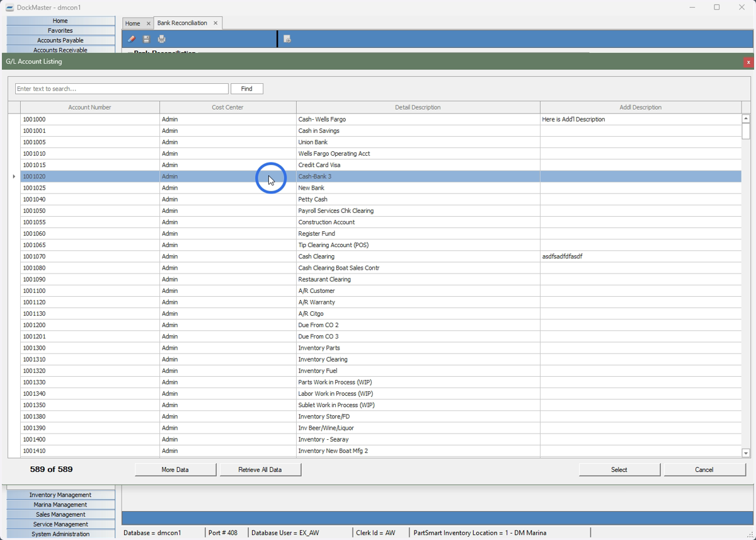The height and width of the screenshot is (540, 756).
Task: Select the A/R Customer row
Action: tap(381, 290)
